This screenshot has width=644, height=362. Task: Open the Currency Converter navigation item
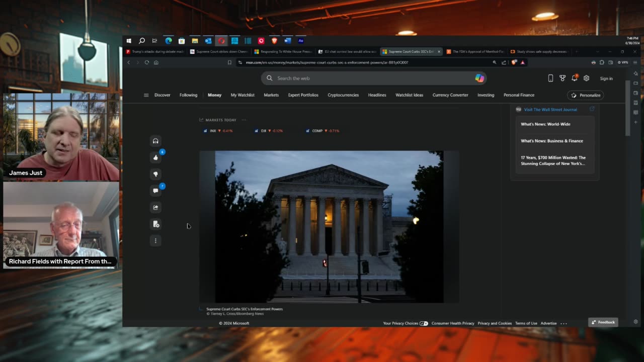pyautogui.click(x=450, y=95)
